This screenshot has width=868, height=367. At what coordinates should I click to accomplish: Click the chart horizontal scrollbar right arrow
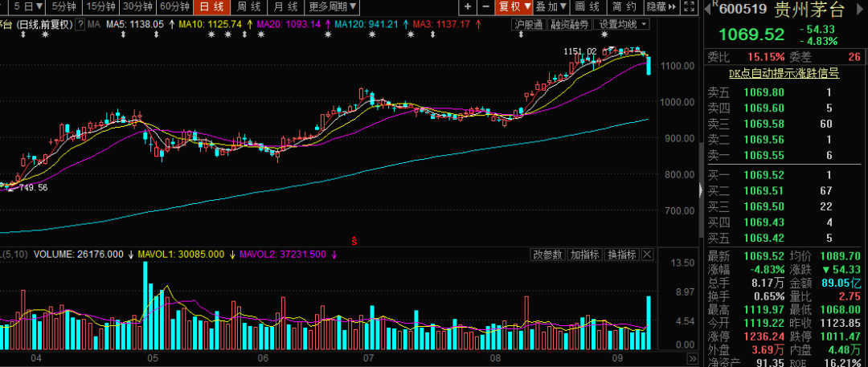click(693, 358)
